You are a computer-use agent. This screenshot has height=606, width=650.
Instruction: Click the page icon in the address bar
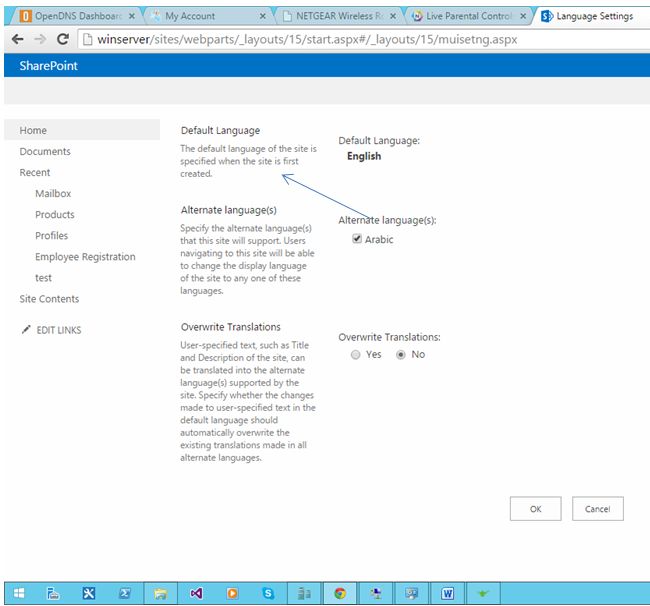pos(87,39)
